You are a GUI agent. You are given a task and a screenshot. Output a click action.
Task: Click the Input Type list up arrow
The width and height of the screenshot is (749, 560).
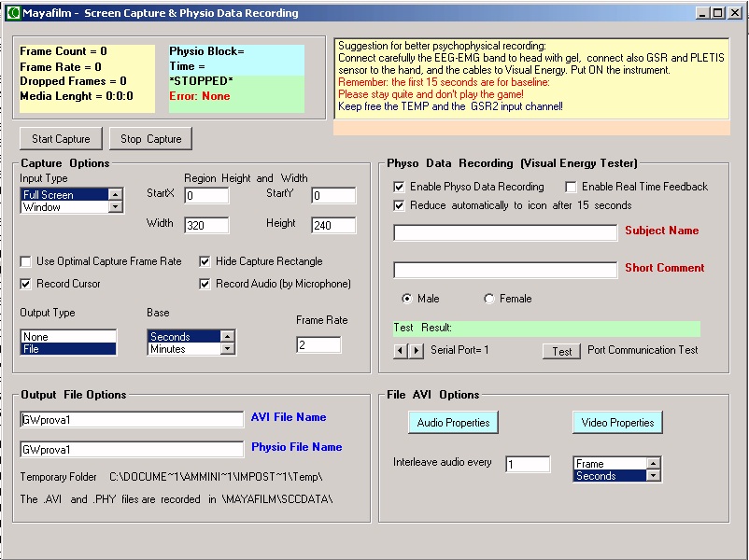[115, 194]
